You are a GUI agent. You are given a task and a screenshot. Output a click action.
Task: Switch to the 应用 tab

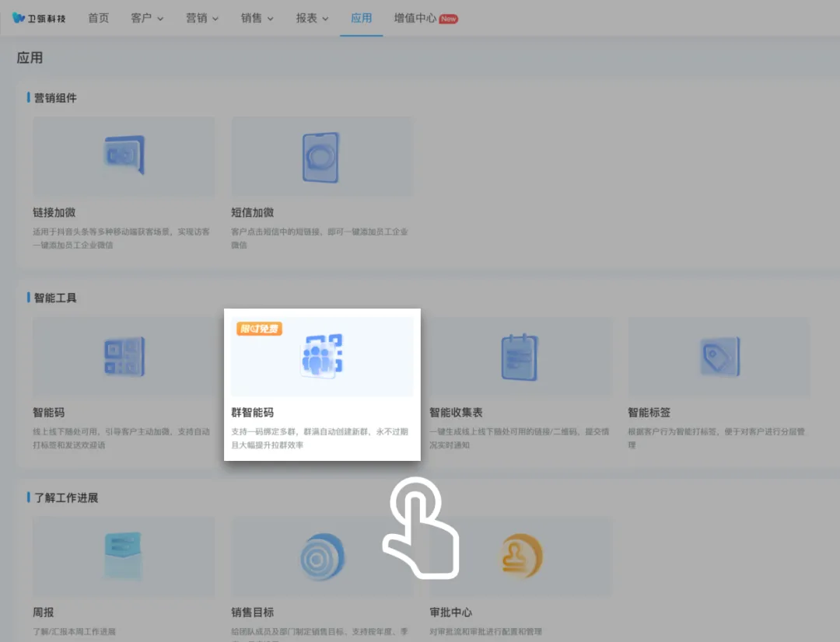coord(362,18)
